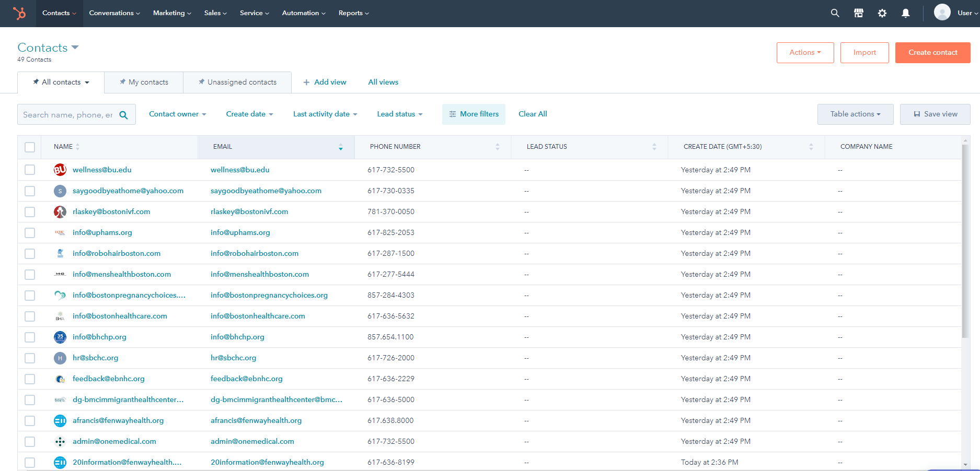Open the Contact owner filter
980x471 pixels.
178,114
